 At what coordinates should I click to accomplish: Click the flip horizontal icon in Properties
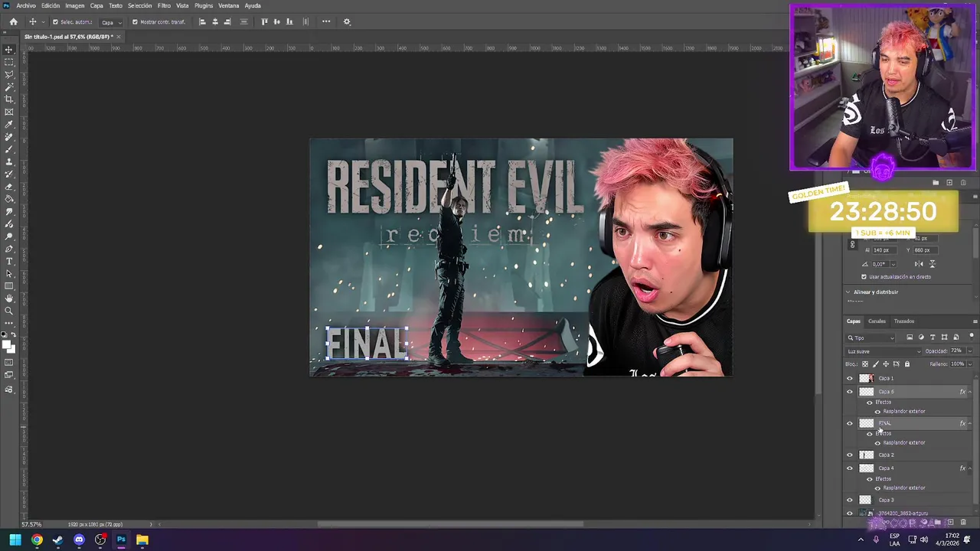[919, 264]
